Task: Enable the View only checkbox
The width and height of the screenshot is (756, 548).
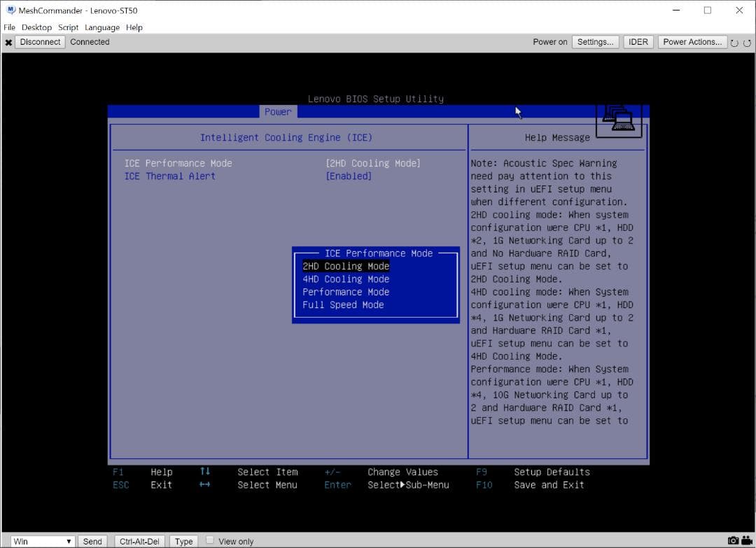Action: point(210,540)
